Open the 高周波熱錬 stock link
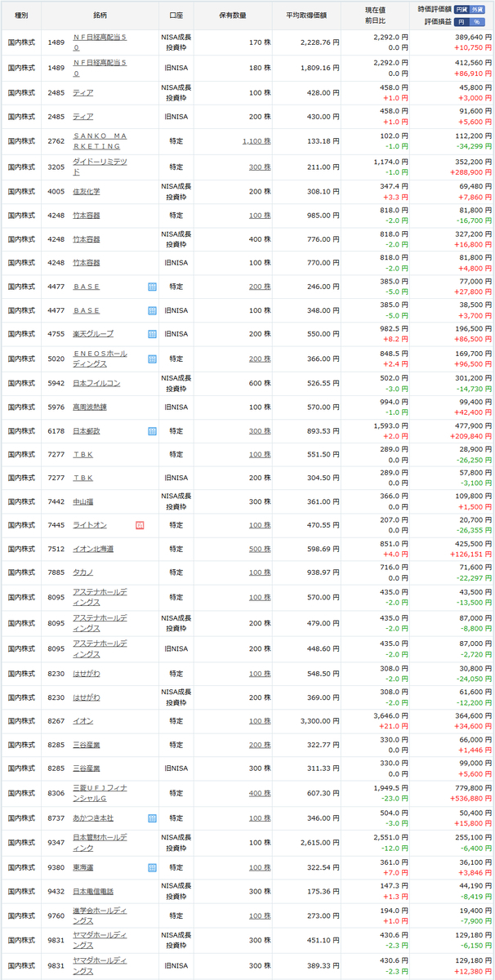The image size is (495, 980). 90,407
